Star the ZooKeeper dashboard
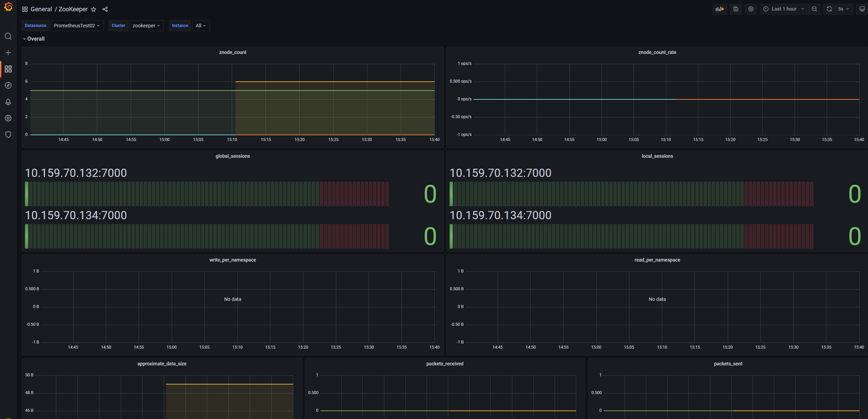 pyautogui.click(x=94, y=9)
